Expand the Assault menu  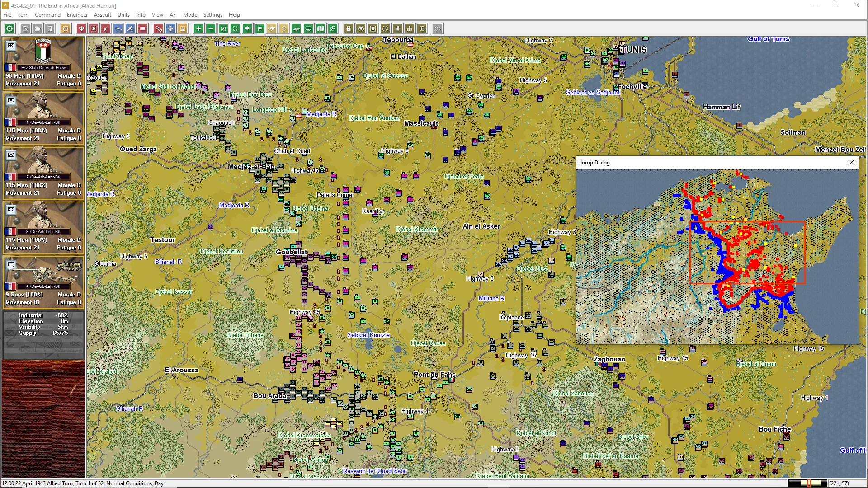click(x=103, y=15)
